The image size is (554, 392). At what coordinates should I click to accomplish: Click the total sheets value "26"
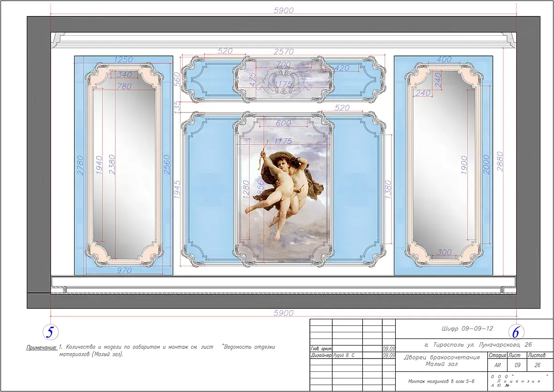coord(537,365)
